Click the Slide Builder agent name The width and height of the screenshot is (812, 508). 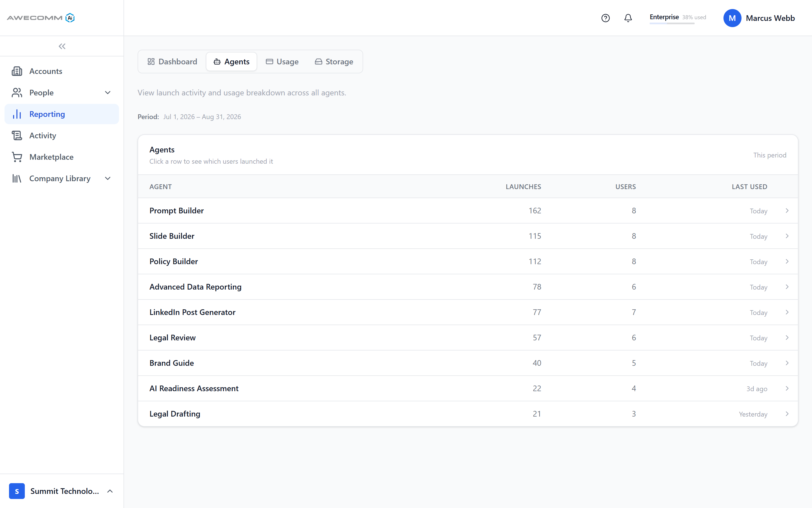(172, 236)
